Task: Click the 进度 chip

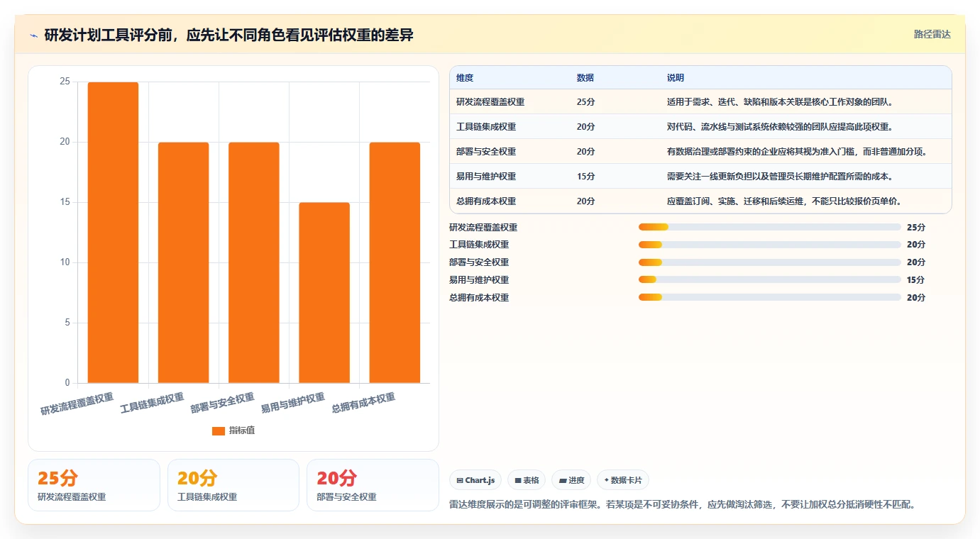Action: tap(571, 480)
